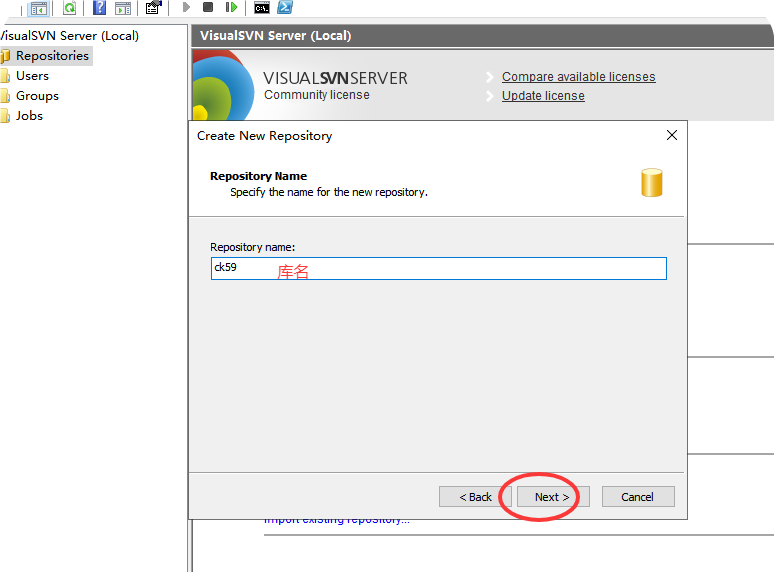Select Repositories in the console tree
The height and width of the screenshot is (572, 774).
point(52,56)
